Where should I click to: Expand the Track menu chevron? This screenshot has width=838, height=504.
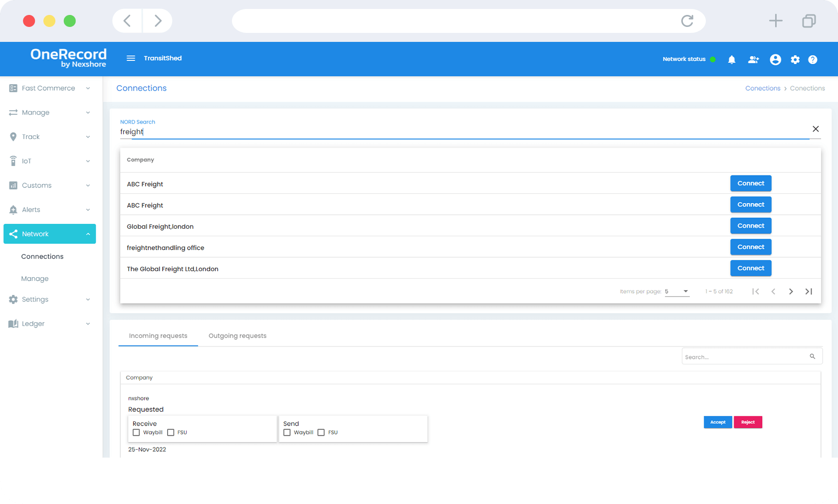pos(88,137)
